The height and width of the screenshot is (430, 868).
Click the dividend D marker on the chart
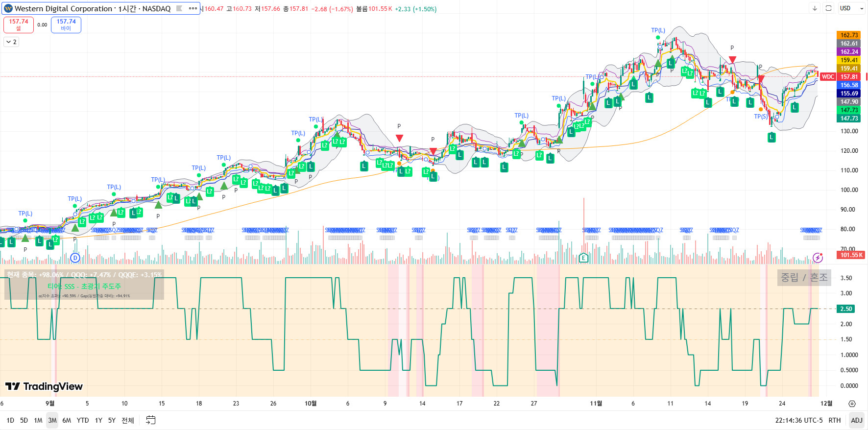click(x=75, y=258)
